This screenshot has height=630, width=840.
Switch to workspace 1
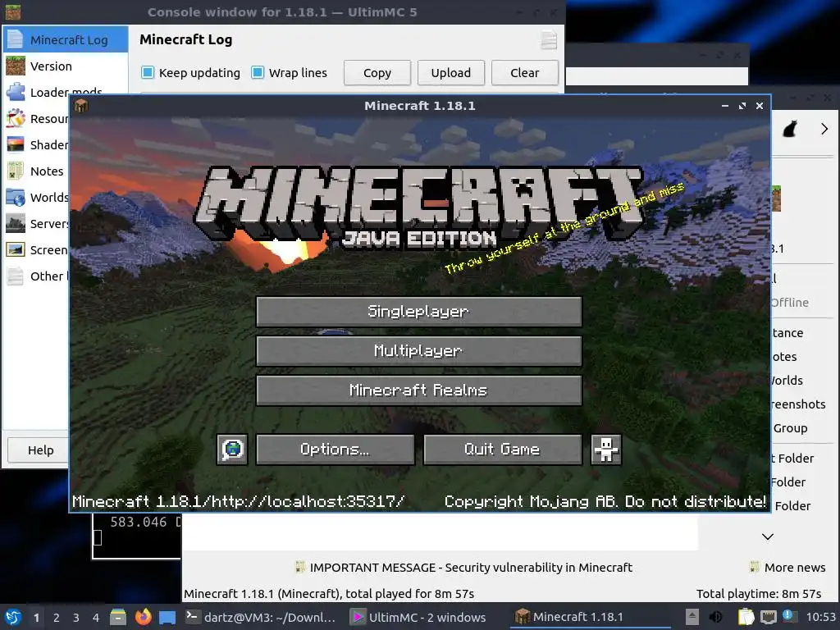tap(36, 617)
